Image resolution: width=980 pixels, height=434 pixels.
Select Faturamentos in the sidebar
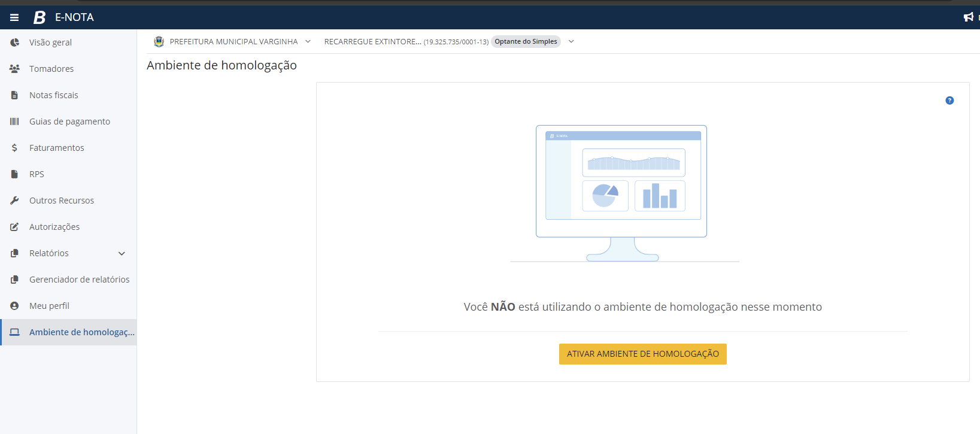[x=68, y=148]
